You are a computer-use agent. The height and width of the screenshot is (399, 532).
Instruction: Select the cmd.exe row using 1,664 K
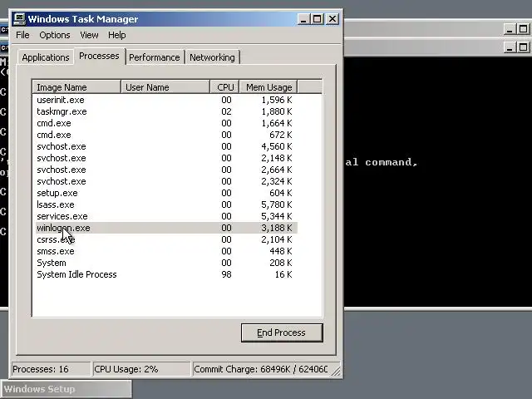[x=165, y=123]
